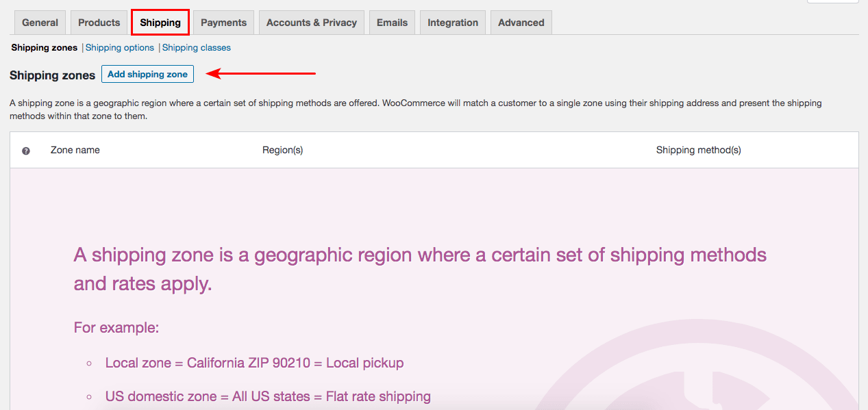
Task: Click the large pink shipping zone definition text
Action: coord(420,269)
